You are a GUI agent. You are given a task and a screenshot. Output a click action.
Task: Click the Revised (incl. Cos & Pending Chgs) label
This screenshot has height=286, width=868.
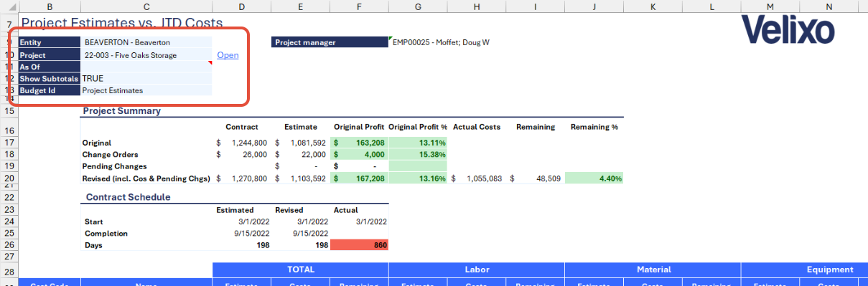146,178
